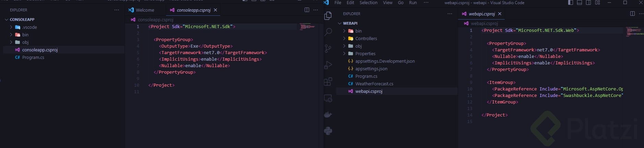Click the webapi editor minimap

tap(635, 31)
